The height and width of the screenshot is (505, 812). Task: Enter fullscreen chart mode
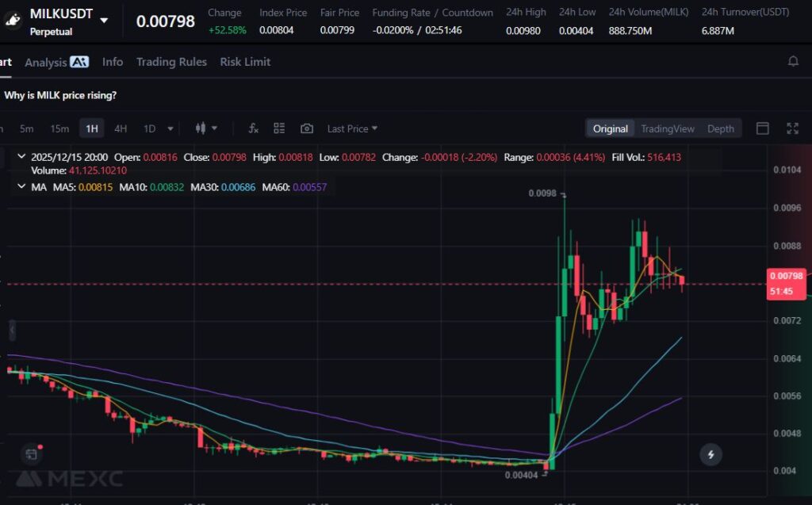point(792,128)
